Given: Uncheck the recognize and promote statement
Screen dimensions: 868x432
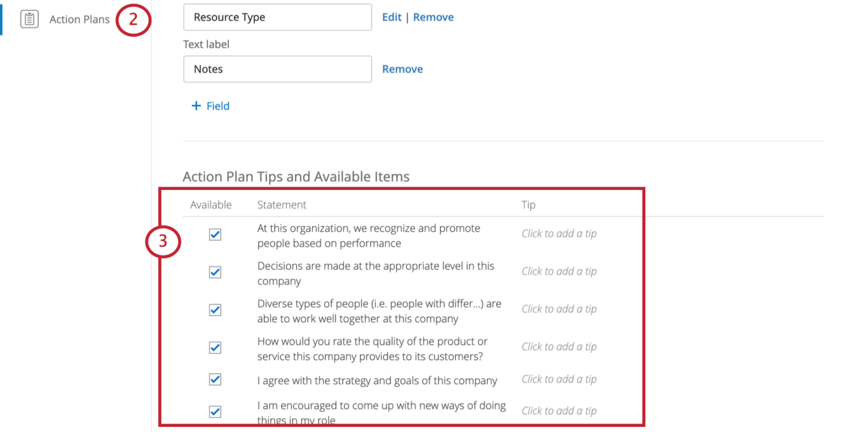Looking at the screenshot, I should click(215, 235).
